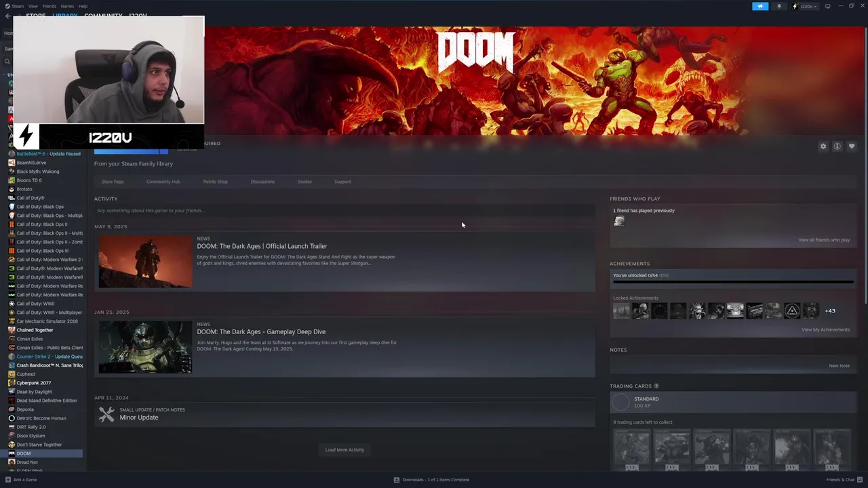Select Car Mechanic Simulator 2018
The height and width of the screenshot is (488, 868).
[45, 321]
